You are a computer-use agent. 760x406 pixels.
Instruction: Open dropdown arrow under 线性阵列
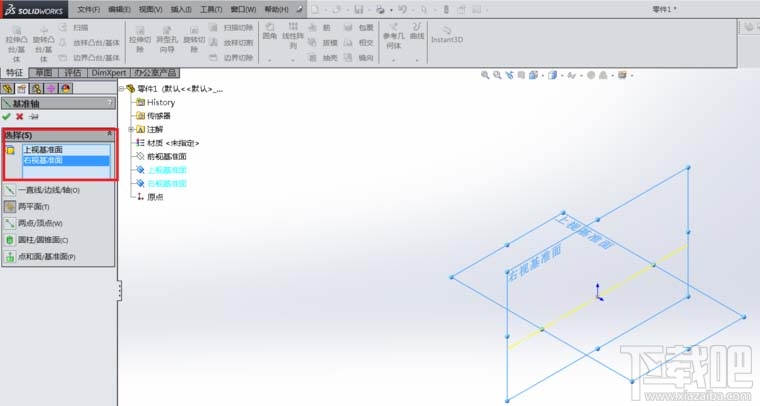pos(293,61)
